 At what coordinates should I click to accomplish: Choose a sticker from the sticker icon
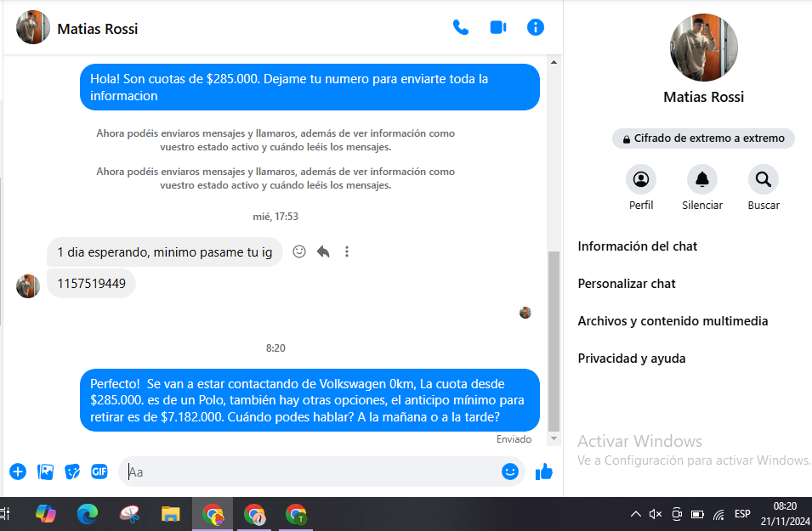click(72, 472)
